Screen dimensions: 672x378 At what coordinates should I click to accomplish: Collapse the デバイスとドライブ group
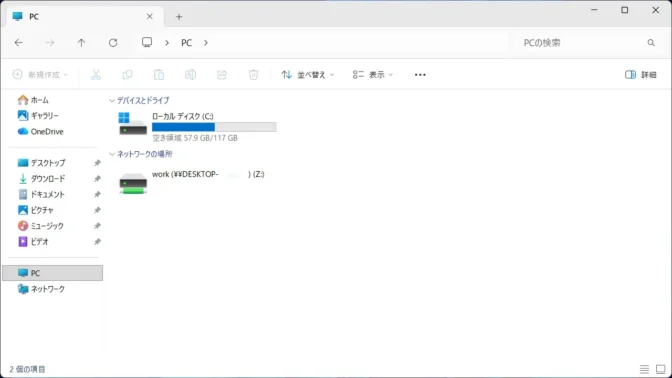pos(112,100)
